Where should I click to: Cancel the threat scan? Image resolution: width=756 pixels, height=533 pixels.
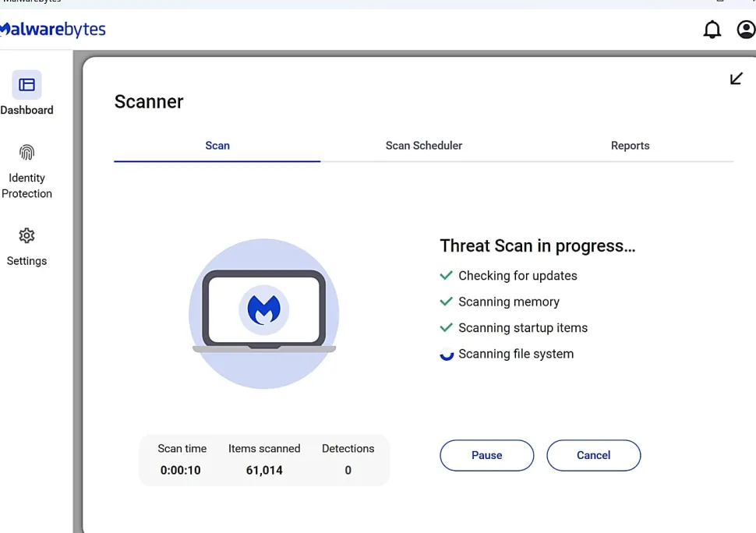pyautogui.click(x=594, y=455)
